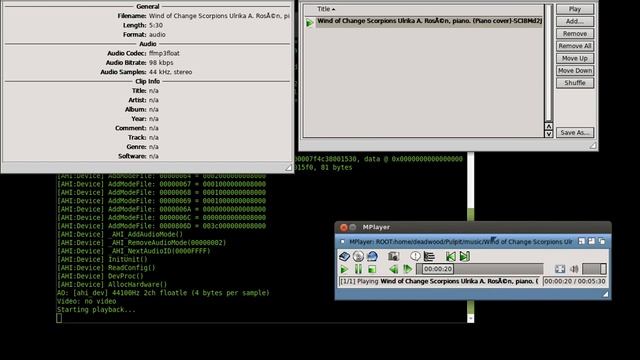Image resolution: width=640 pixels, height=360 pixels.
Task: Skip to previous track in MPlayer
Action: point(451,256)
